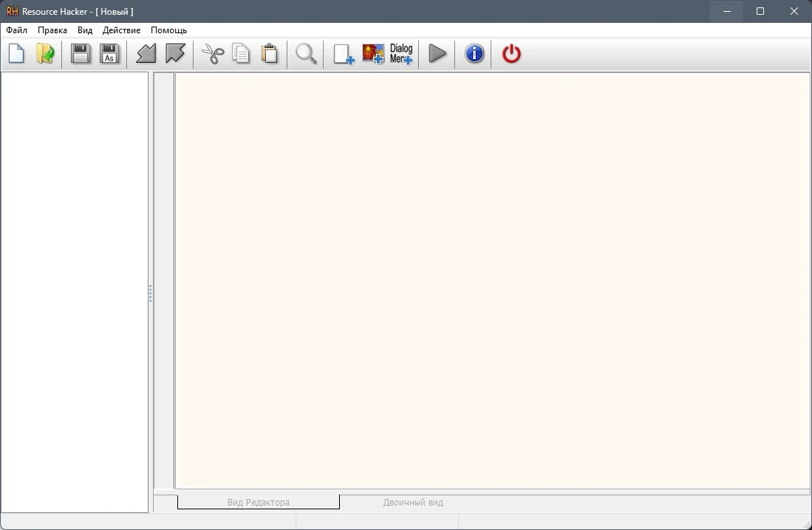This screenshot has height=530, width=812.
Task: Open search with the magnifying glass icon
Action: (306, 54)
